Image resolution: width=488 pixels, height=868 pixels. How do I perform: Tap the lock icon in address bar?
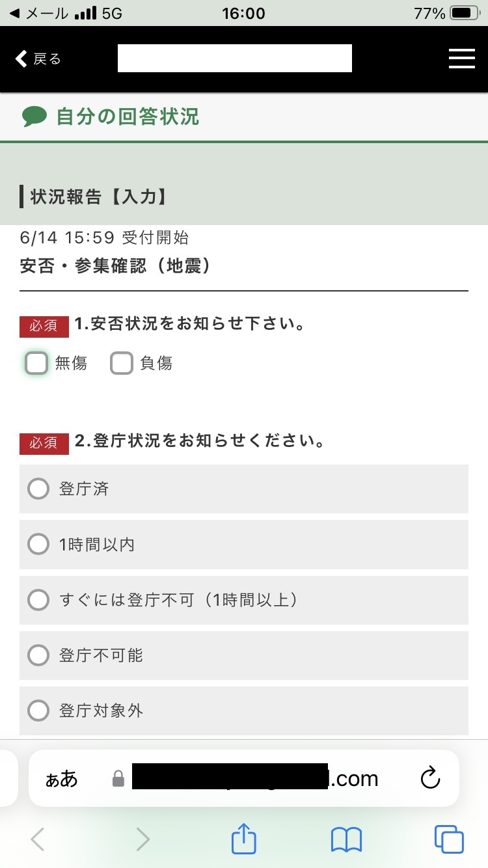(118, 779)
